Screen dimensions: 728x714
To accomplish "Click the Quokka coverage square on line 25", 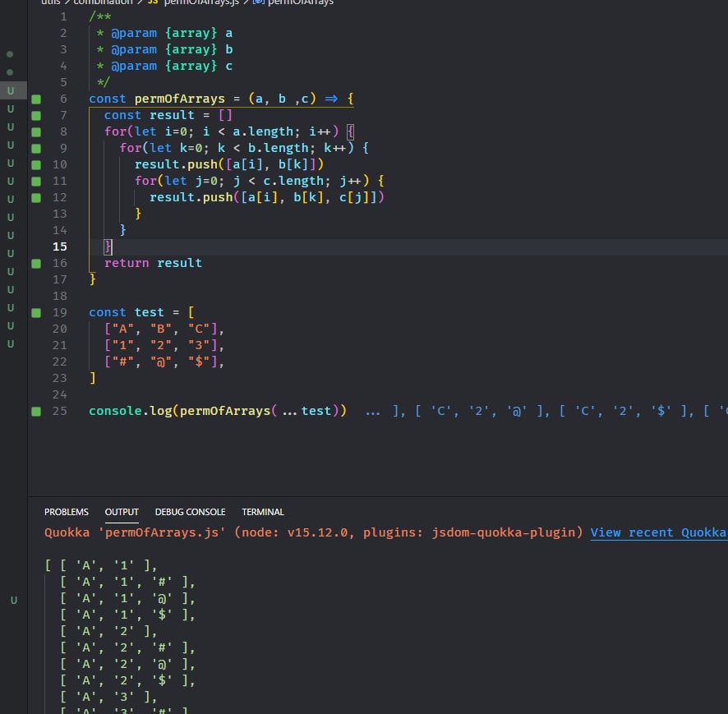I will pos(36,411).
